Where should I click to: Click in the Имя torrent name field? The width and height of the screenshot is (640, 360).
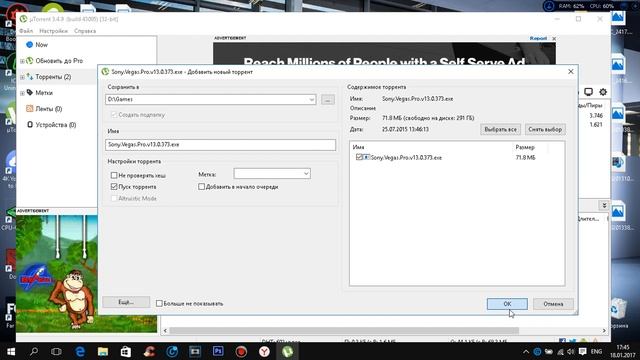point(220,144)
